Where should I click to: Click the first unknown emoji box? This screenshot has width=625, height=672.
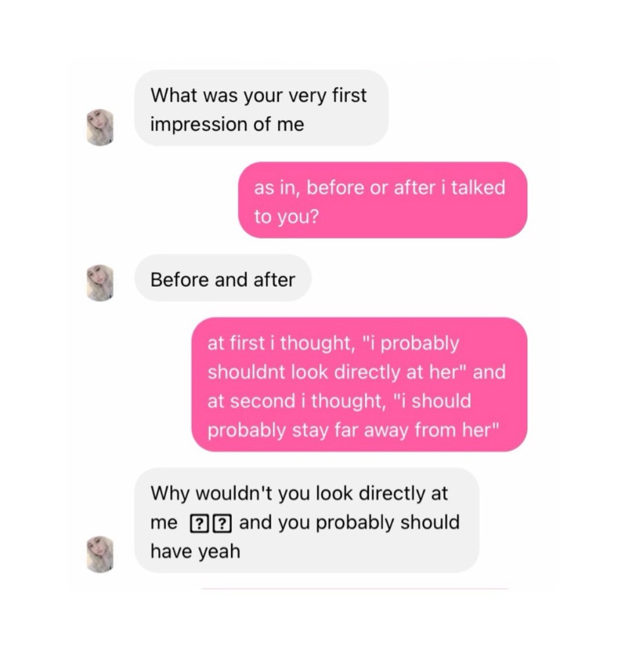tap(197, 524)
